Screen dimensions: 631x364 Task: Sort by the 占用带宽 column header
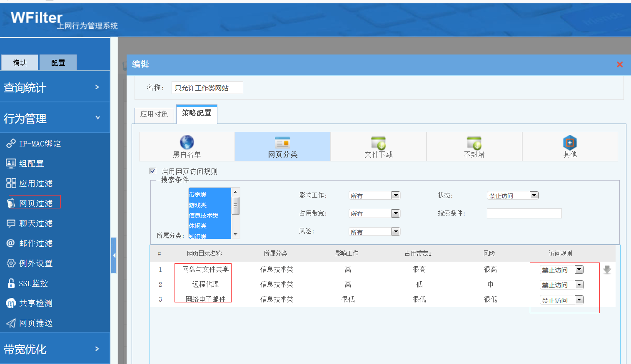click(418, 253)
